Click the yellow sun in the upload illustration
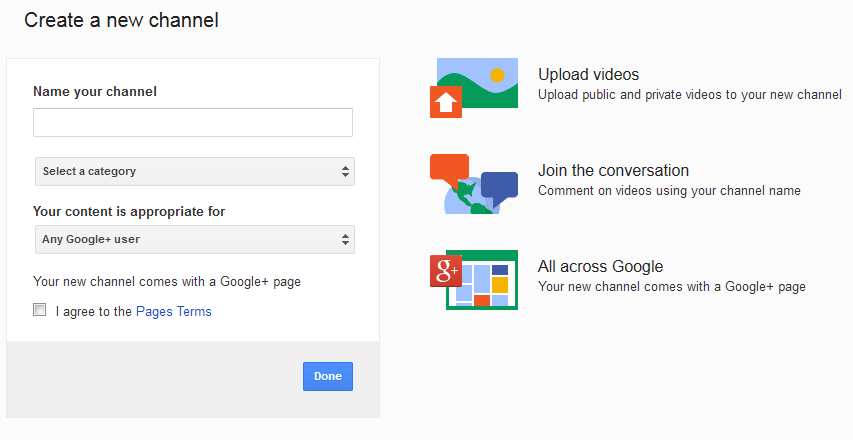The image size is (853, 440). pos(496,74)
